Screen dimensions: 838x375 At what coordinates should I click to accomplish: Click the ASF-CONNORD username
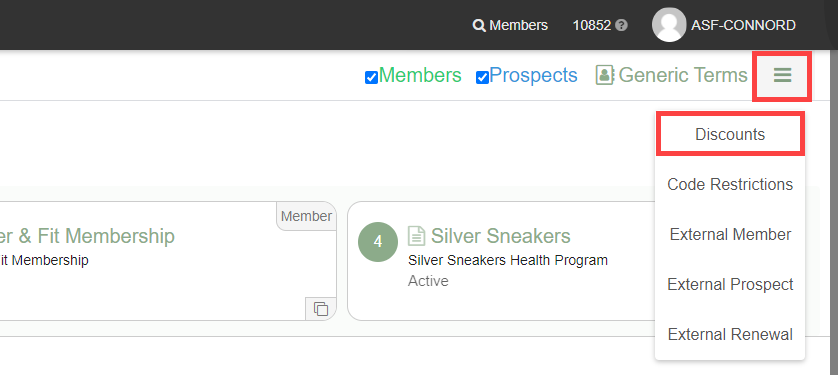point(743,25)
